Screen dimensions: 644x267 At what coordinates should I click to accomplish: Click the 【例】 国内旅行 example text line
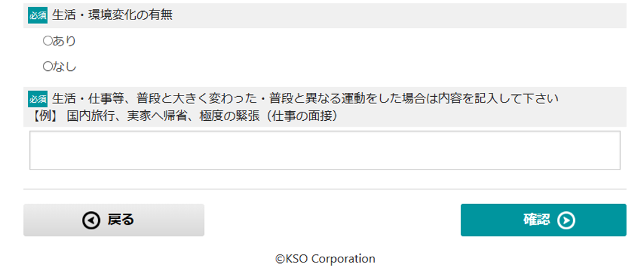[x=185, y=117]
